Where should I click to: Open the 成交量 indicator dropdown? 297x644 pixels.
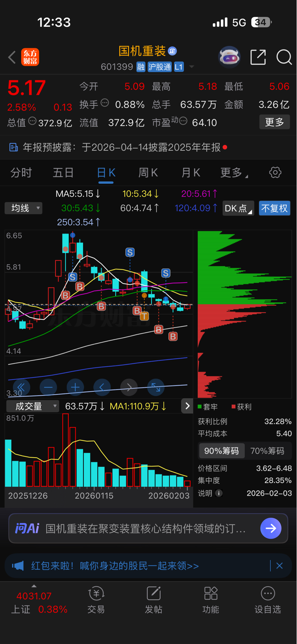click(x=32, y=406)
